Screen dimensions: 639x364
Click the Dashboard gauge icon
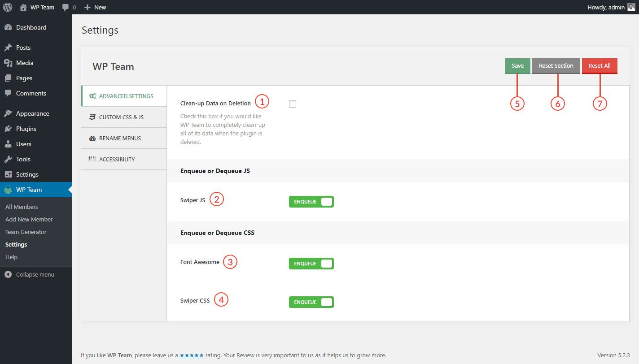pos(8,27)
